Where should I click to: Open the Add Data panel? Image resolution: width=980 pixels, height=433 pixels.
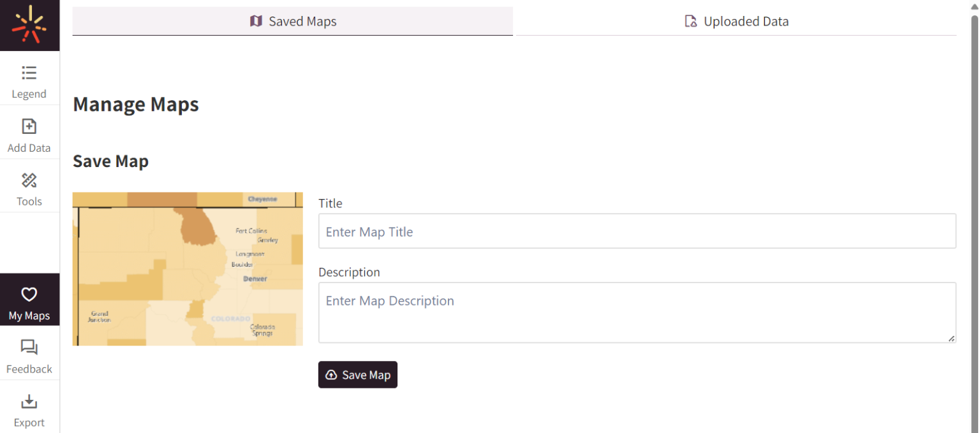click(29, 133)
